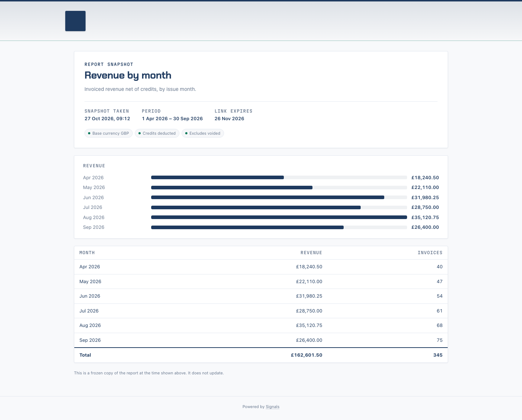This screenshot has height=420, width=522.
Task: Click the dark blue logo square
Action: click(75, 21)
